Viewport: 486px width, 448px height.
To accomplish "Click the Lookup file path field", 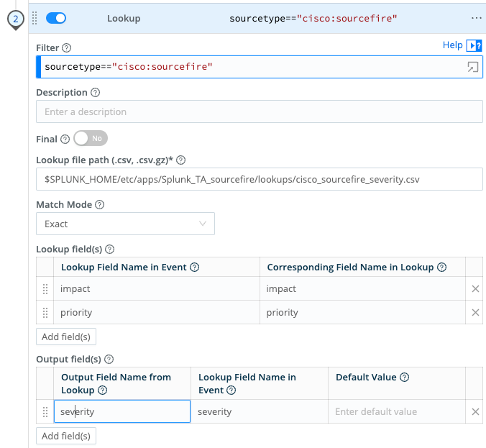I will coord(260,179).
